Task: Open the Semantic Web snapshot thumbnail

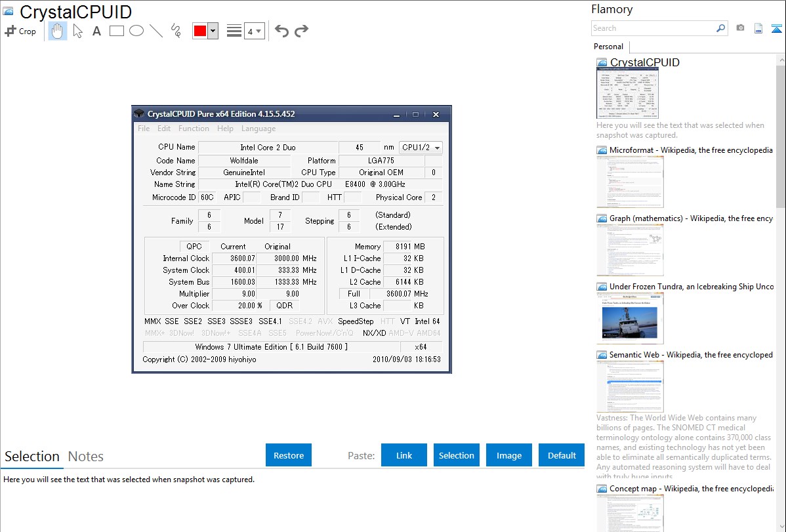Action: click(x=630, y=386)
